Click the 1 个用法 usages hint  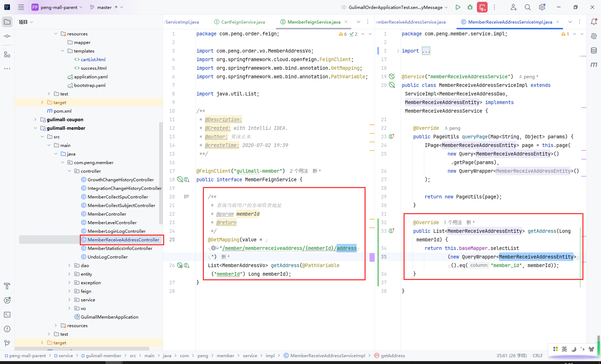(x=453, y=222)
